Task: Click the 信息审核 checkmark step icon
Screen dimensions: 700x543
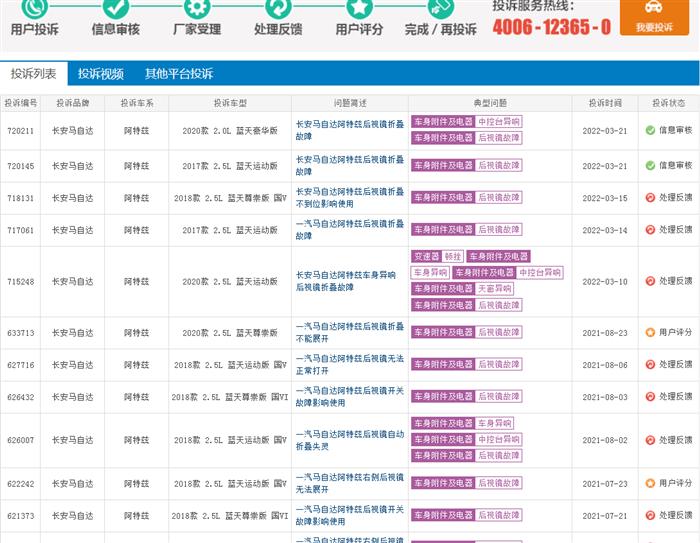Action: 116,7
